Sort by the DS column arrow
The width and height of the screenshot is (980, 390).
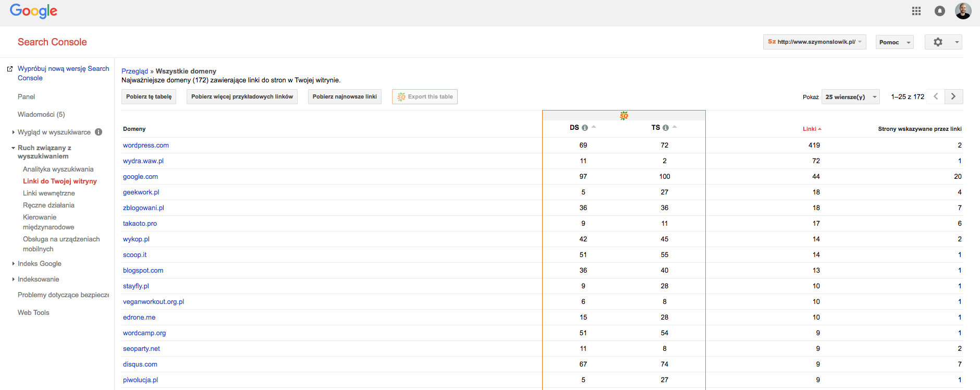pos(594,127)
